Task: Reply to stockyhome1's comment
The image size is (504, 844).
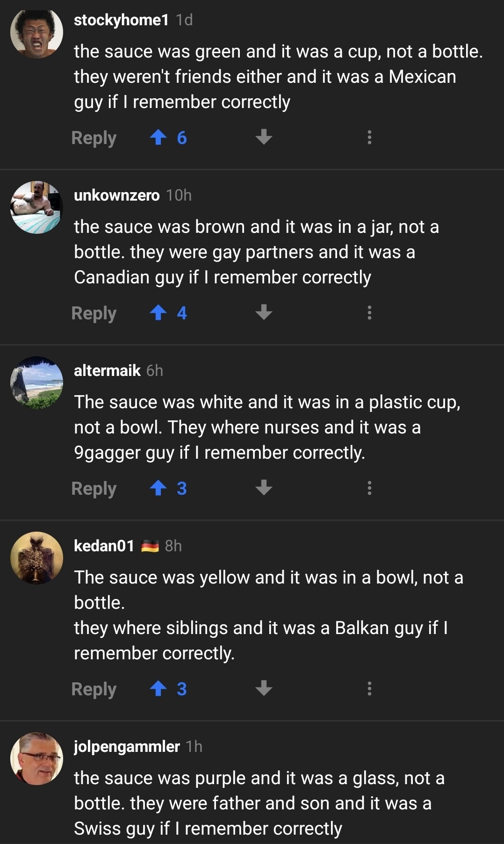Action: [x=94, y=138]
